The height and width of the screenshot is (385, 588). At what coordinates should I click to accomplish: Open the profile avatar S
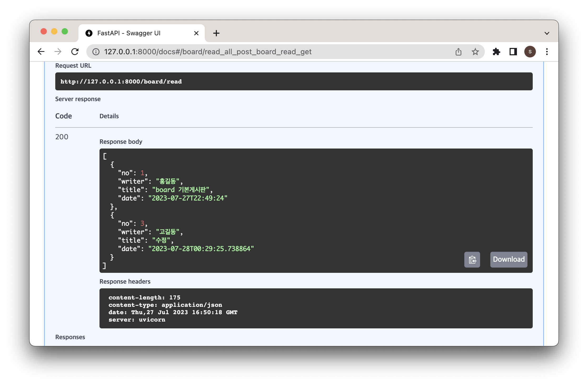tap(530, 52)
